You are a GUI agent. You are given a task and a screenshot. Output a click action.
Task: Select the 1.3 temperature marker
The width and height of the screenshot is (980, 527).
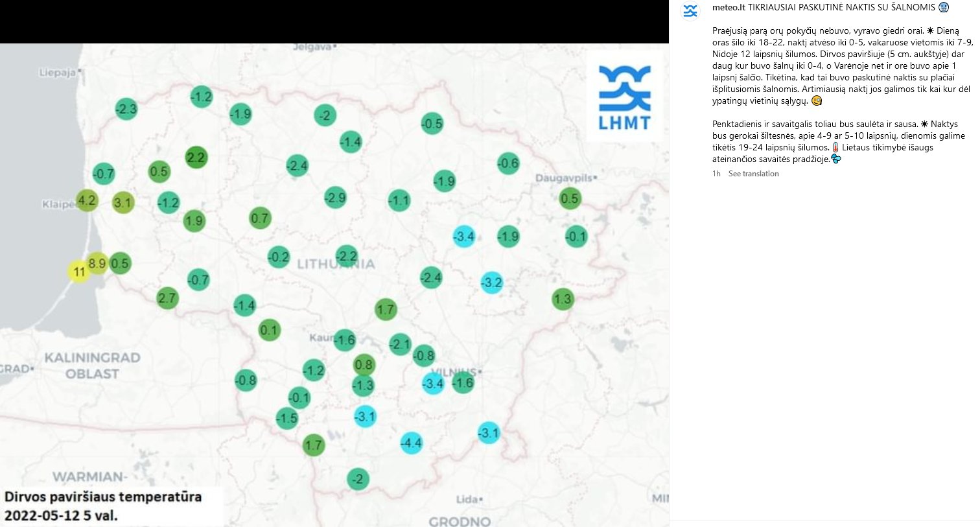coord(563,299)
